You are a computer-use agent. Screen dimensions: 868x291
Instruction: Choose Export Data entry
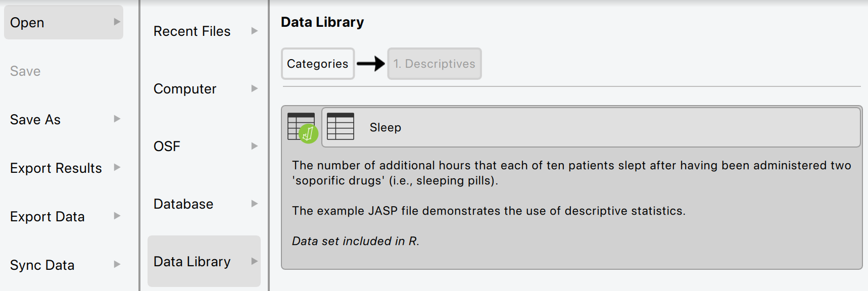[x=47, y=217]
